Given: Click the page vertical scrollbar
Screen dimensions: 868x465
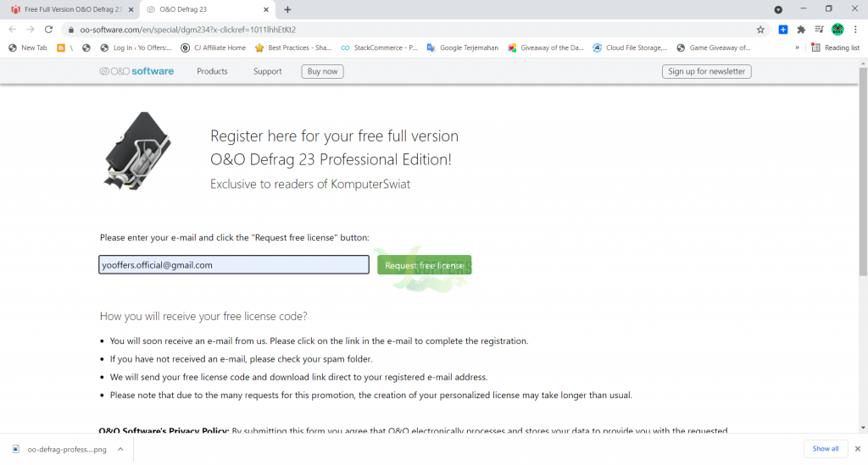Looking at the screenshot, I should (863, 171).
